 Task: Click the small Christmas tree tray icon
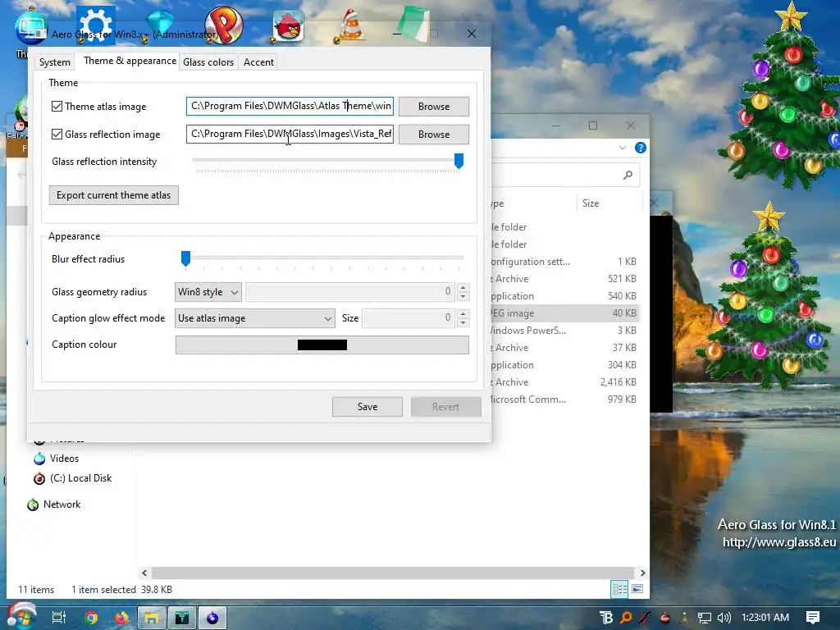684,618
